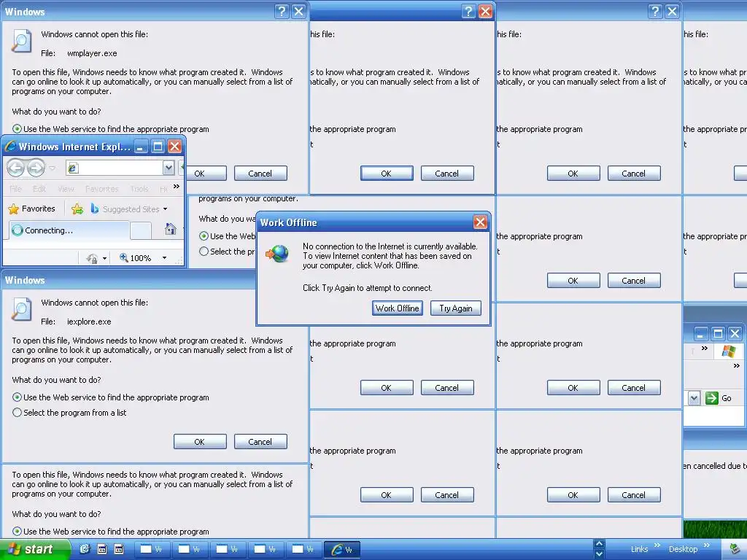This screenshot has height=560, width=747.
Task: Click the system tray icon on the taskbar
Action: click(x=734, y=549)
